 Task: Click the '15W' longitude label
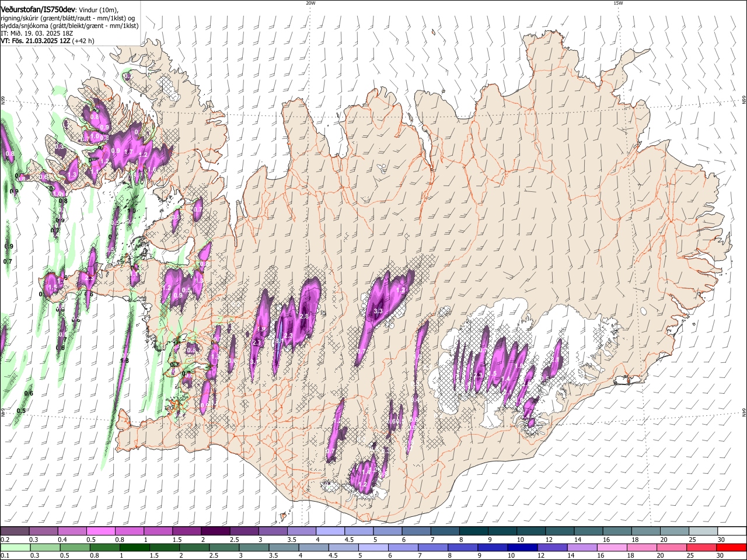point(617,3)
